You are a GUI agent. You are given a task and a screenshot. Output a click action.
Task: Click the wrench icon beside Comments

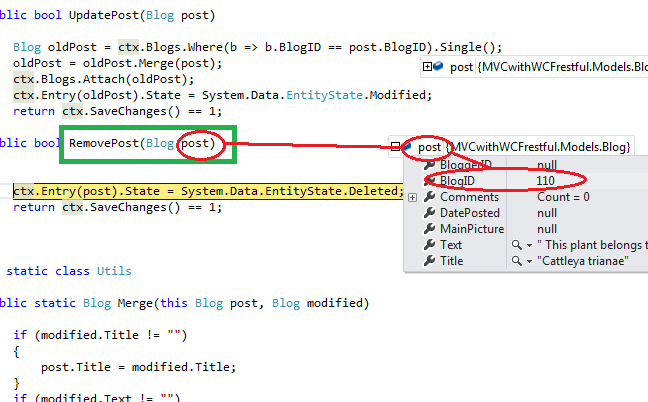[429, 197]
